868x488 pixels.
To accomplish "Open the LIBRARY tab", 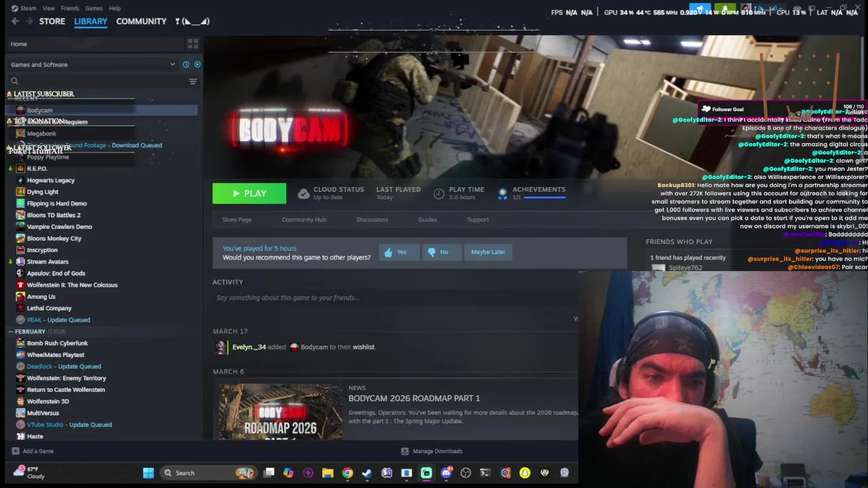I will point(91,22).
